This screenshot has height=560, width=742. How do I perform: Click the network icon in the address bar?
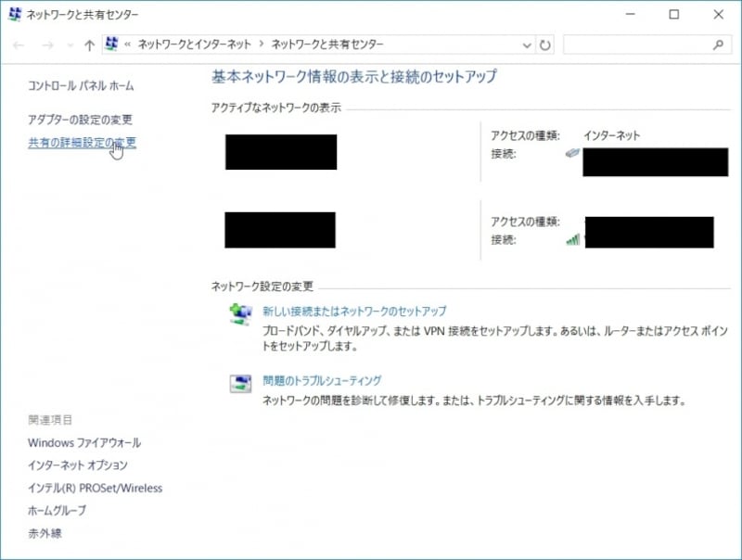(x=111, y=44)
